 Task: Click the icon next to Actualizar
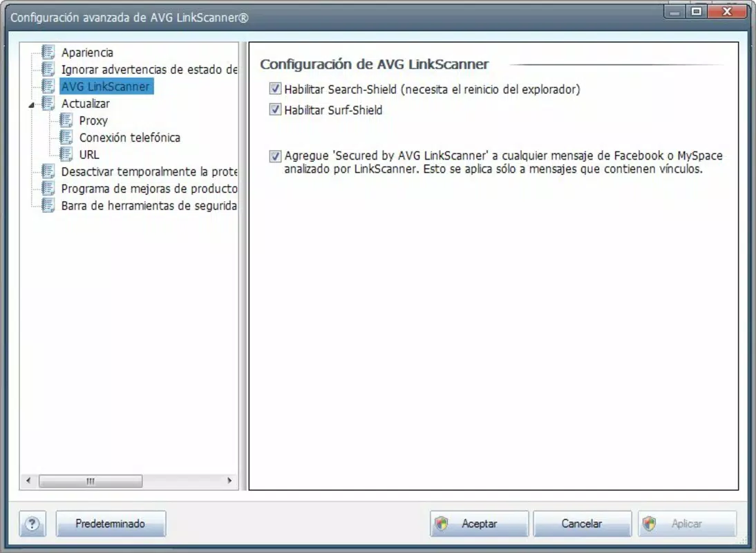48,103
